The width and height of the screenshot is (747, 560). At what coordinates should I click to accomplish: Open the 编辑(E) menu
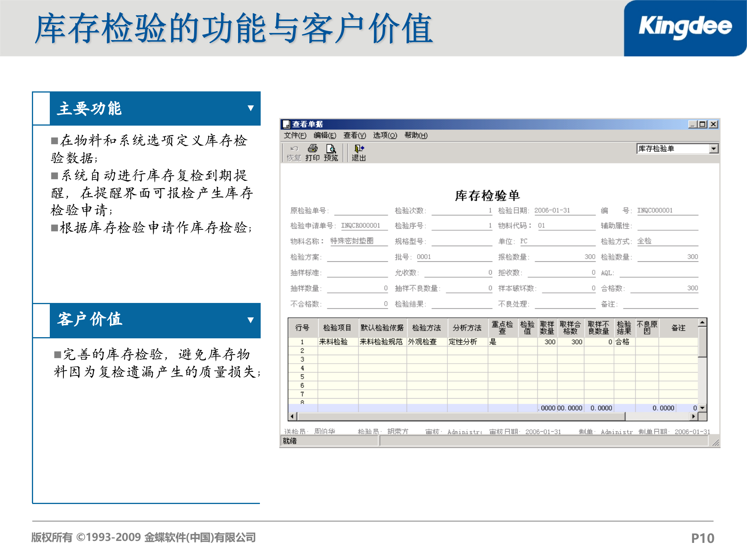[x=326, y=136]
